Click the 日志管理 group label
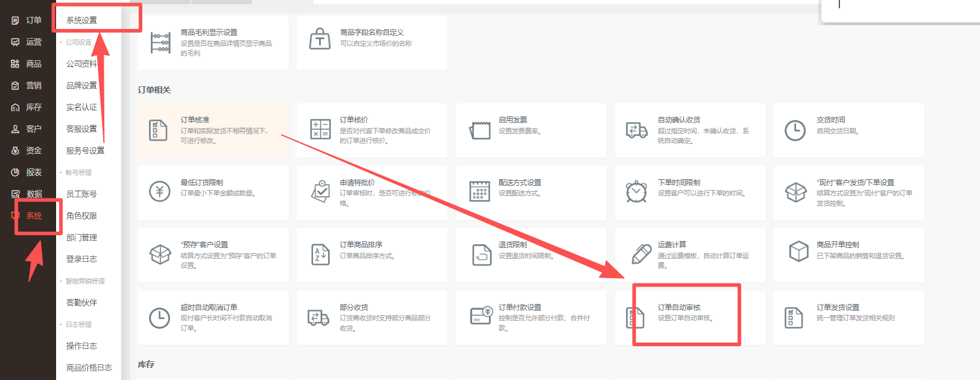 pos(78,325)
